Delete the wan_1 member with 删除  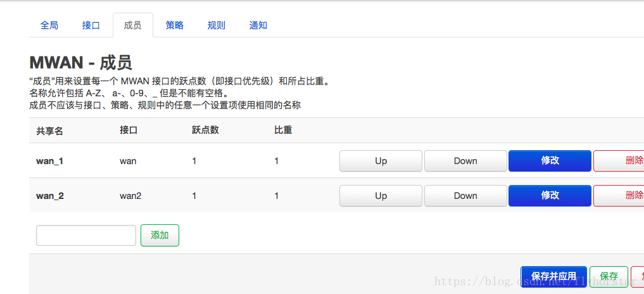[619, 161]
